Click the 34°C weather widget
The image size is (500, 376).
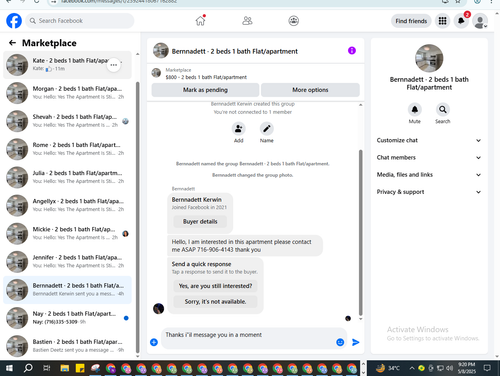pos(387,368)
